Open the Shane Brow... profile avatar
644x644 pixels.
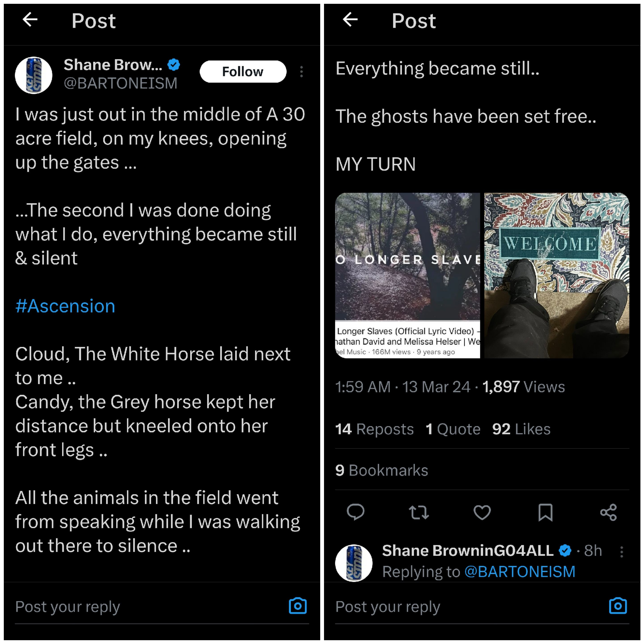34,75
